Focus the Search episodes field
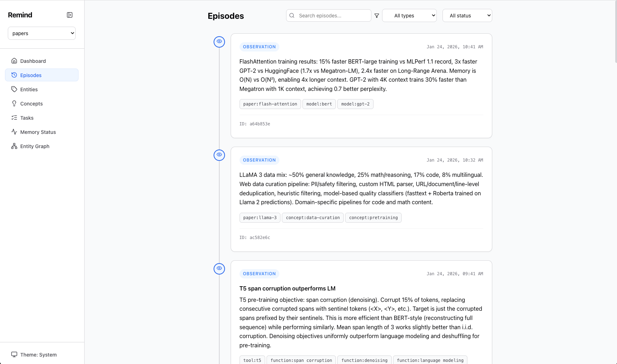This screenshot has width=617, height=364. 332,16
